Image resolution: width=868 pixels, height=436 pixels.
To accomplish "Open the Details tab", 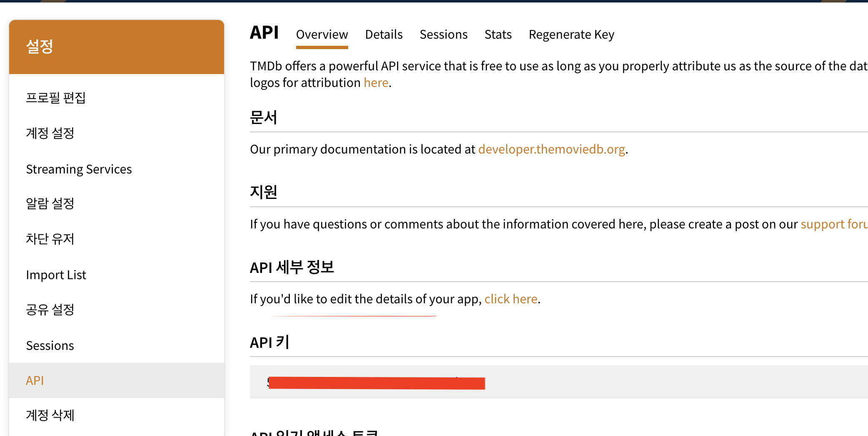I will click(x=384, y=35).
